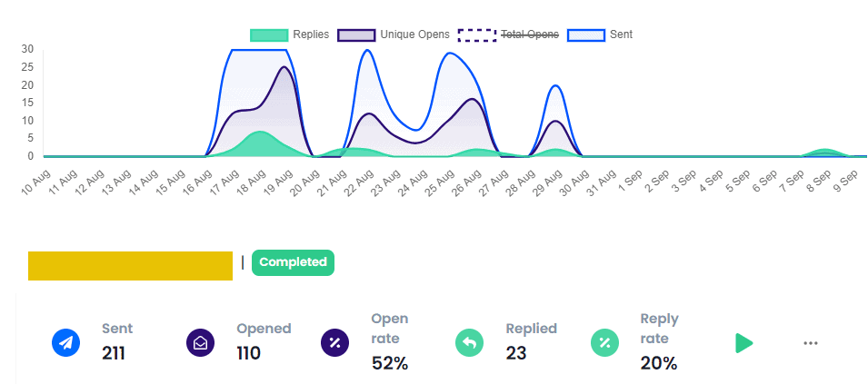Click the 22 Aug axis label

tap(361, 182)
